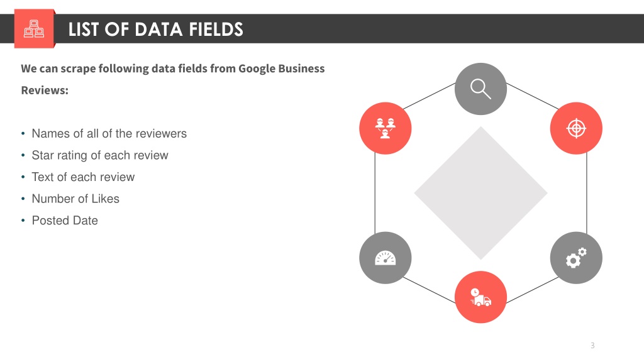644x362 pixels.
Task: Select 'Star rating of each review' text
Action: 100,155
